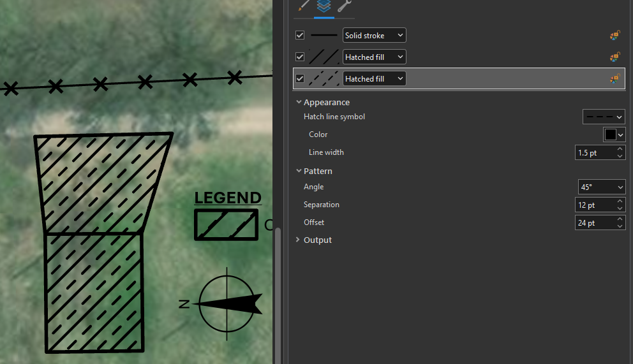Increase Separation with up arrow

click(x=620, y=201)
